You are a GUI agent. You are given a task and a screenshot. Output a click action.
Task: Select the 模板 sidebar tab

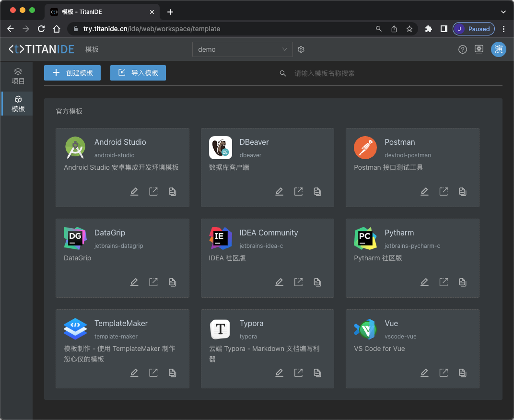(18, 104)
